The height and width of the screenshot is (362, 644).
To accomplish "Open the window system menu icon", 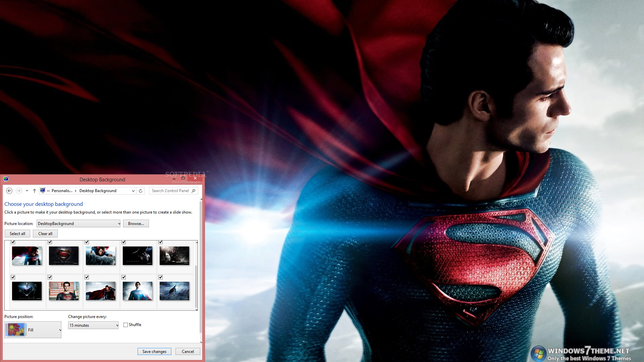I will pos(6,179).
